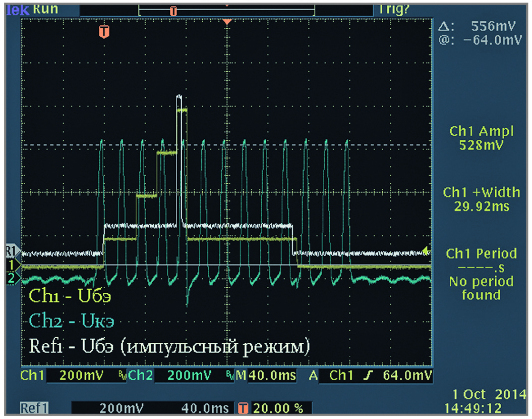Click the orange trigger point arrow at top center
The width and height of the screenshot is (532, 419).
[x=227, y=22]
